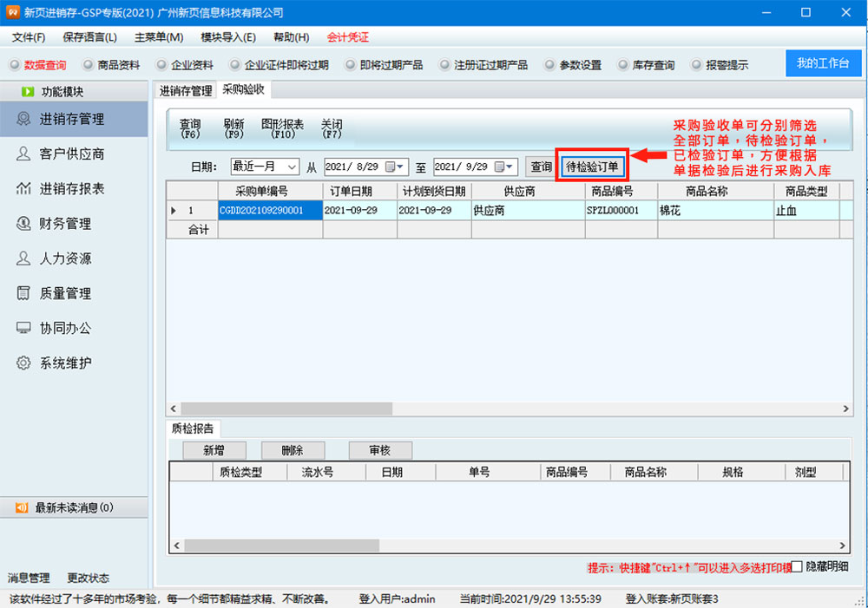
Task: Click the 人力资源 person icon
Action: click(23, 258)
